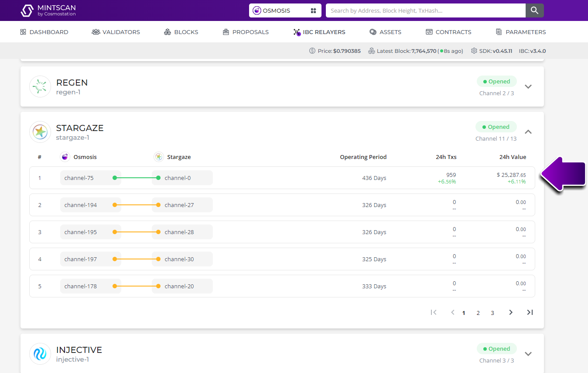Image resolution: width=588 pixels, height=373 pixels.
Task: Open the Assets page
Action: click(x=385, y=32)
